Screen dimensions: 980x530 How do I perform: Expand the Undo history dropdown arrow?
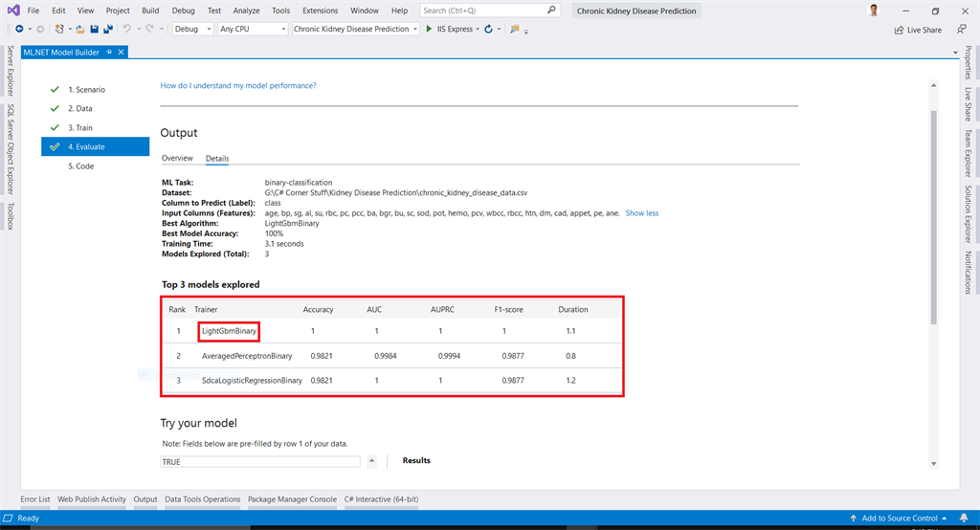[x=139, y=30]
